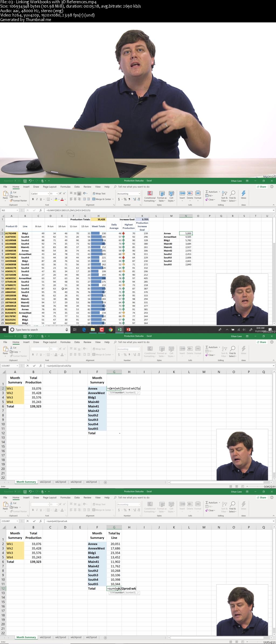The image size is (276, 644).
Task: Click Ethan Cane account in Product ID table window
Action: [x=236, y=181]
